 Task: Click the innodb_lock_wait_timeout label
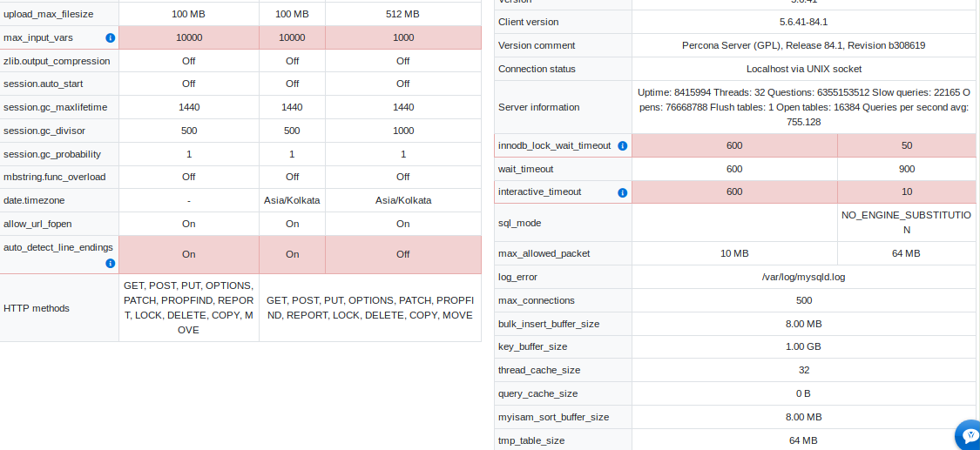[x=554, y=145]
